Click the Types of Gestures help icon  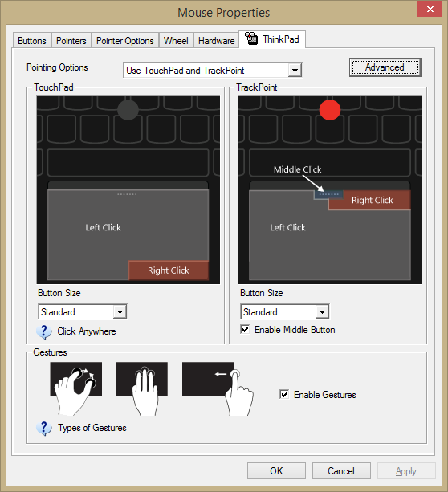(44, 428)
